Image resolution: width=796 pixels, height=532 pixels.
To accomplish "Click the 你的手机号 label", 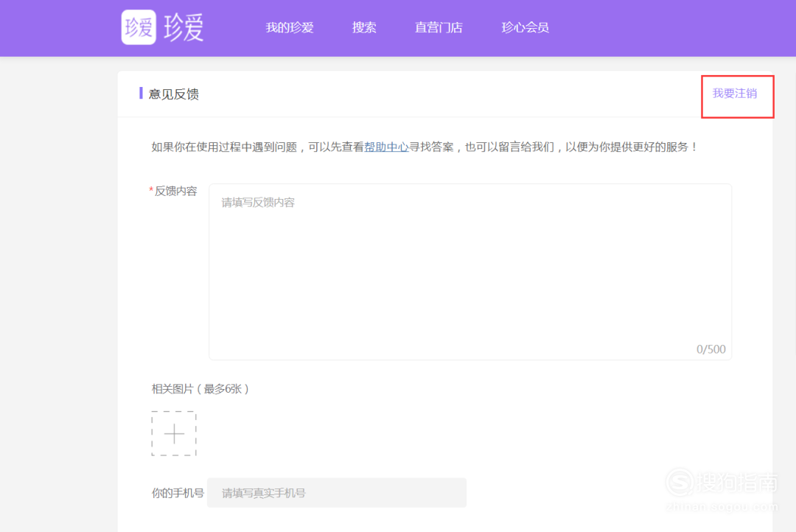I will point(178,493).
